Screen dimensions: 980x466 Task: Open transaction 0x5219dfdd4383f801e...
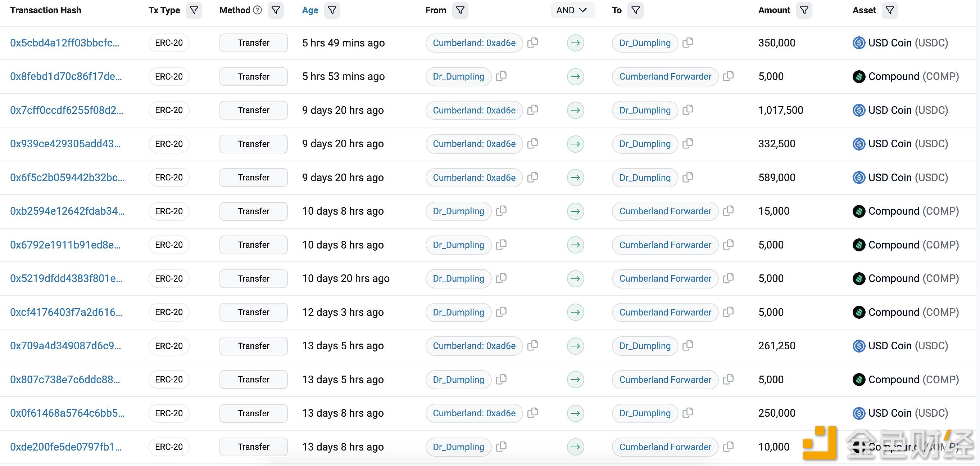[66, 278]
